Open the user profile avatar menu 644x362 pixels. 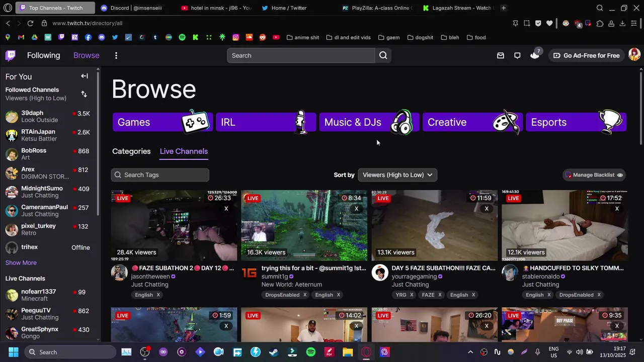[x=634, y=55]
